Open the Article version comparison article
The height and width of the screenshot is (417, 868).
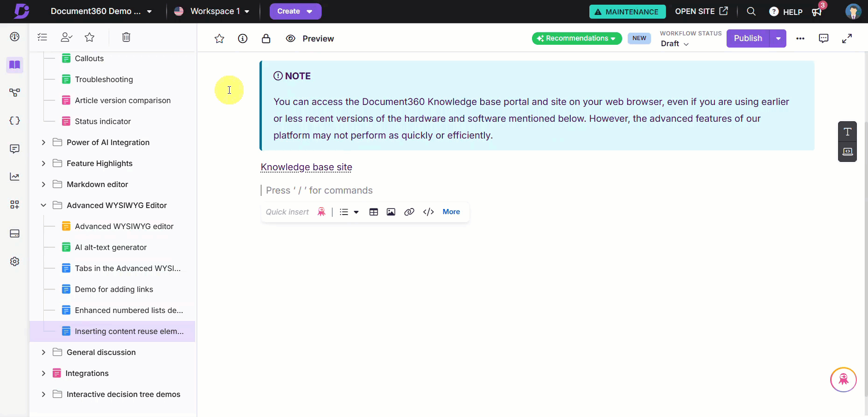click(123, 101)
